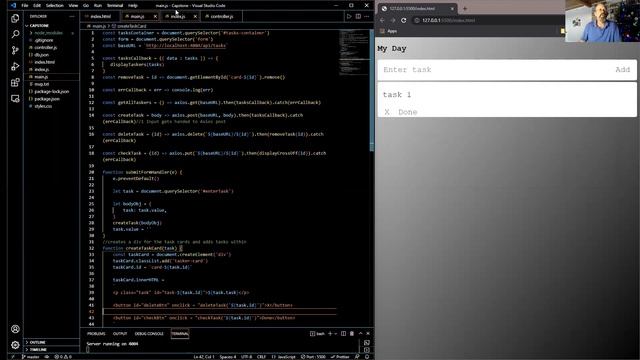The height and width of the screenshot is (360, 640).
Task: Open the Terminal menu in menu bar
Action: (x=115, y=5)
